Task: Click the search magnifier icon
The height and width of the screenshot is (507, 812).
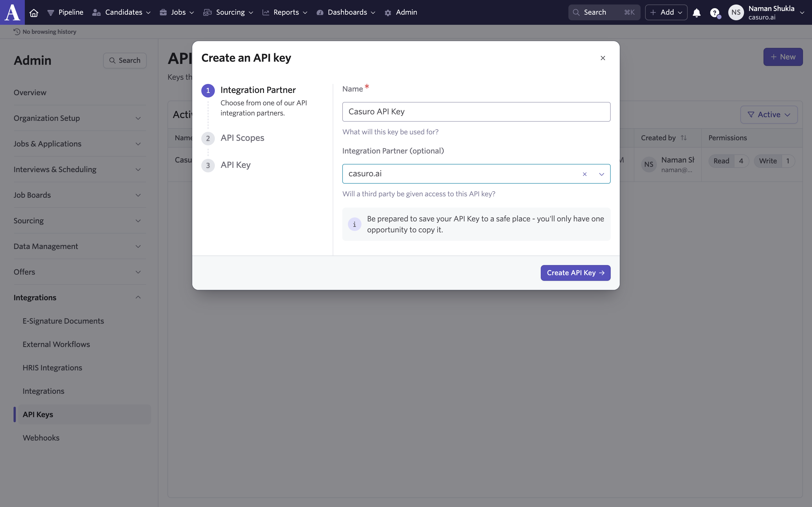Action: 577,12
